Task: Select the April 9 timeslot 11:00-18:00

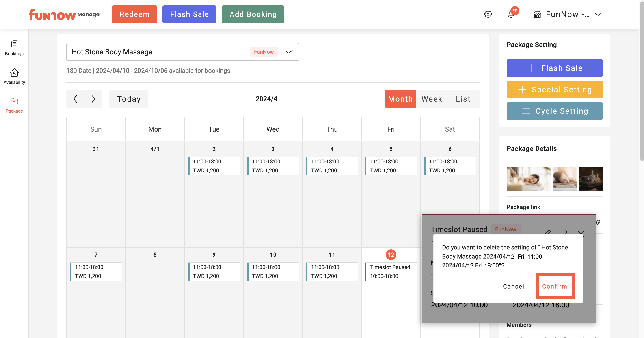Action: click(214, 272)
